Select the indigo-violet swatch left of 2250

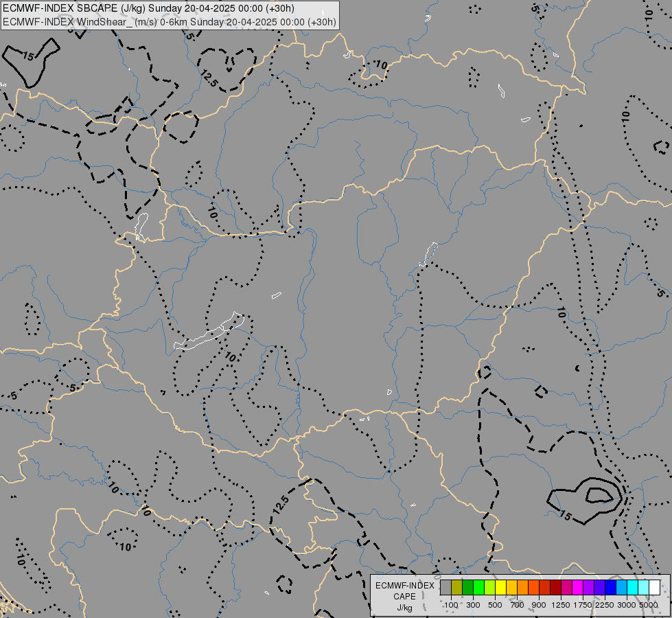(x=599, y=588)
